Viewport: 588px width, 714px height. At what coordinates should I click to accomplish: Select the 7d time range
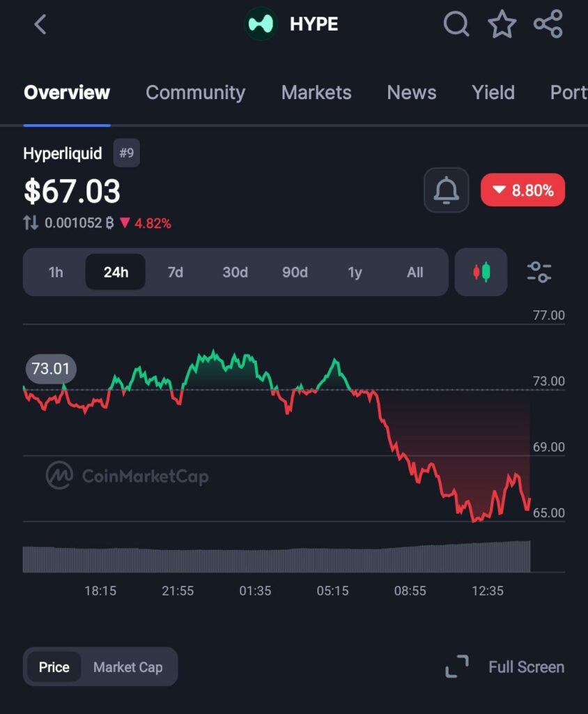pos(176,273)
